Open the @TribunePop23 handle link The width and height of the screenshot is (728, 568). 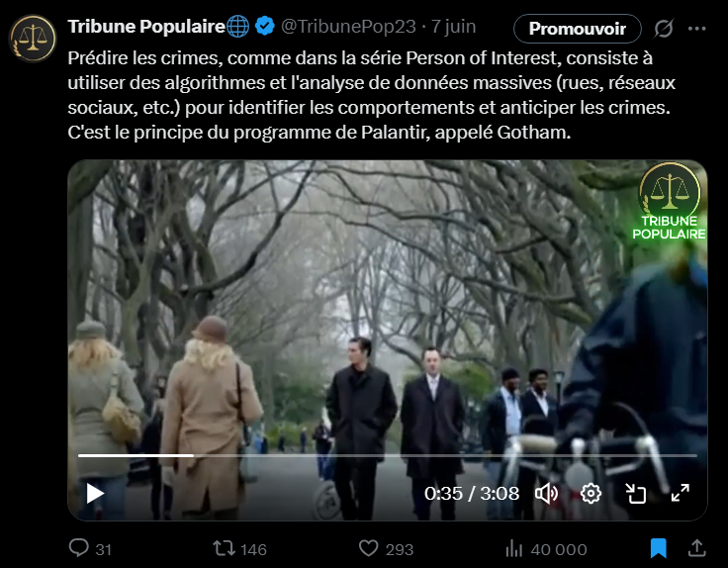coord(349,27)
